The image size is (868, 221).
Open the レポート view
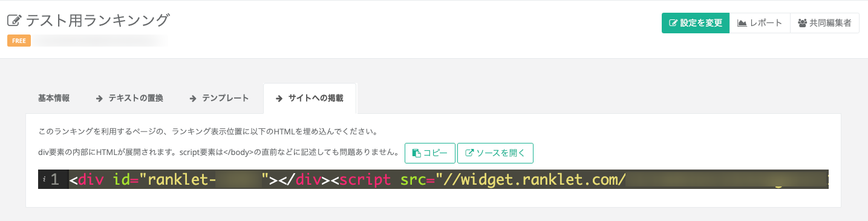click(760, 23)
